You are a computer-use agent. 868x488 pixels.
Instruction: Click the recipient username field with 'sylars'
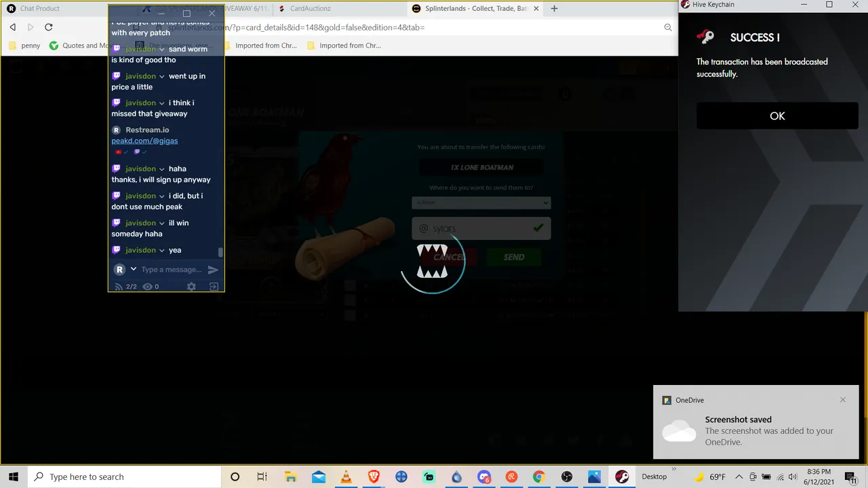pos(481,228)
